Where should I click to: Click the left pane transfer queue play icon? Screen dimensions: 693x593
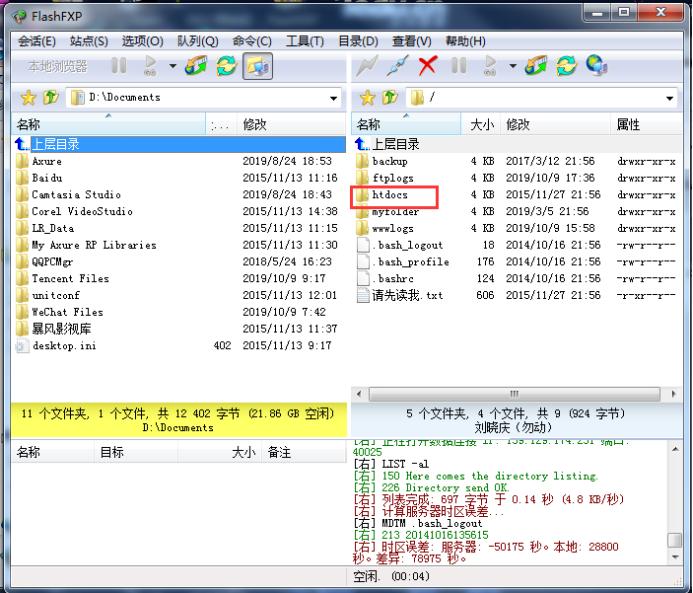[150, 66]
